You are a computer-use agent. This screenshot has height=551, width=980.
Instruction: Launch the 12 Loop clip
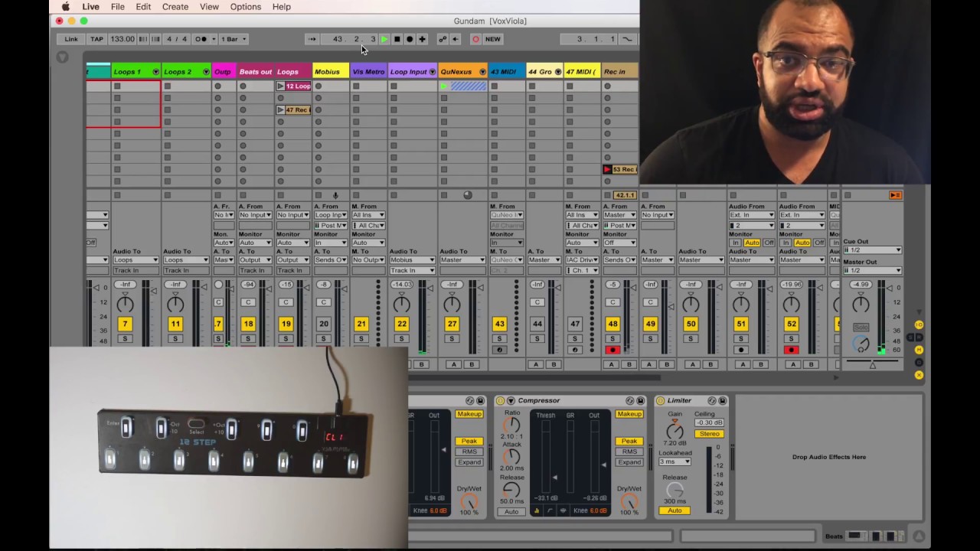pos(280,86)
